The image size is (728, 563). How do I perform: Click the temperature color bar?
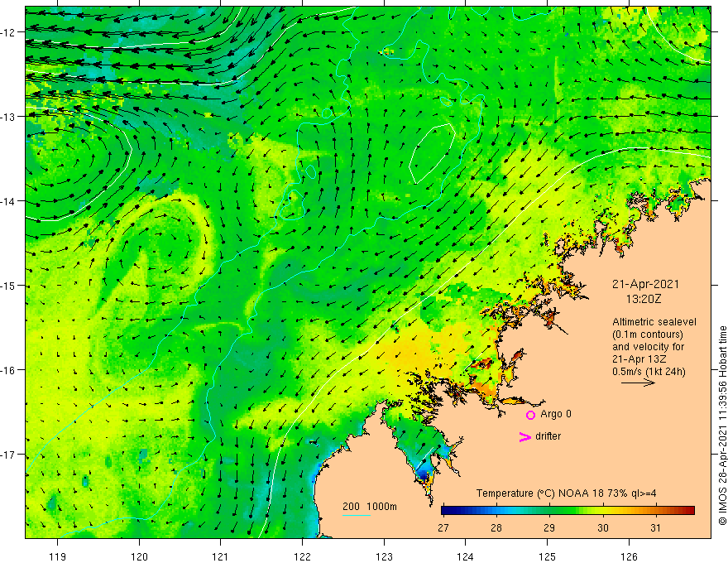pos(568,511)
